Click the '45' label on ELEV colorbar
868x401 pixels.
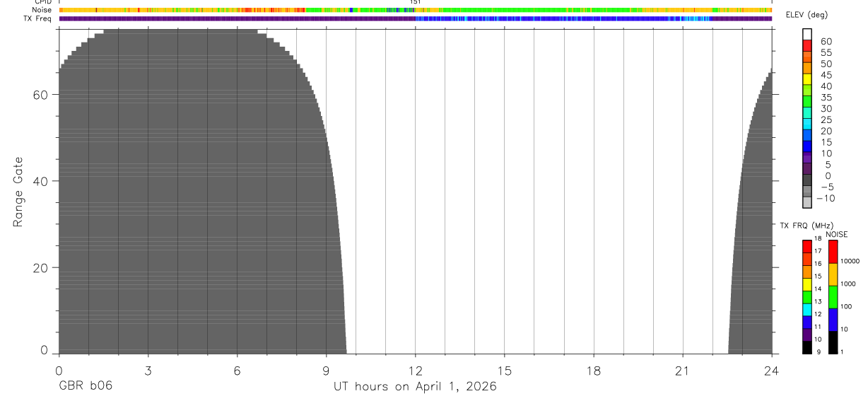pyautogui.click(x=826, y=75)
